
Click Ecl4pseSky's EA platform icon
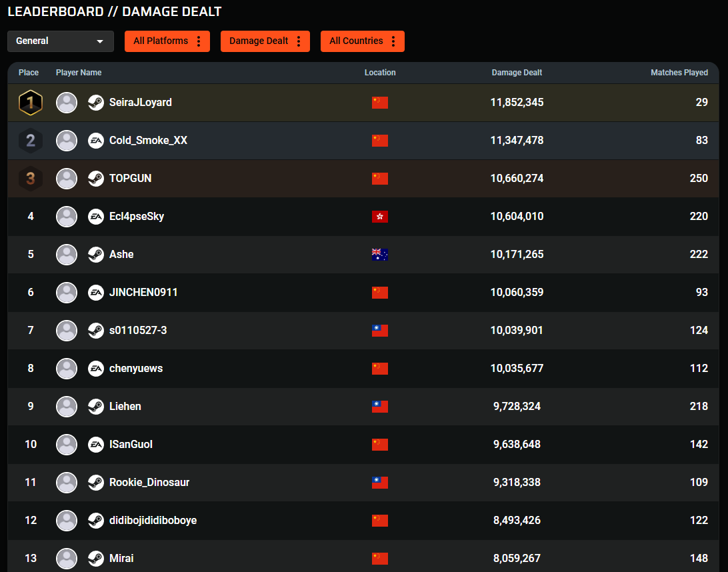[x=95, y=217]
